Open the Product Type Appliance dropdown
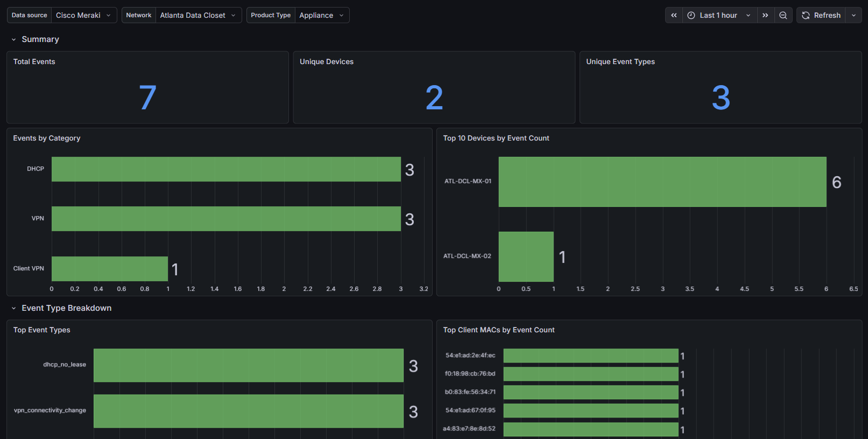 (322, 15)
